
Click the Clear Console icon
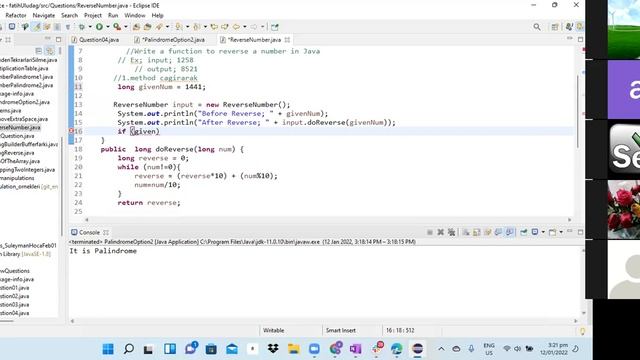(466, 232)
